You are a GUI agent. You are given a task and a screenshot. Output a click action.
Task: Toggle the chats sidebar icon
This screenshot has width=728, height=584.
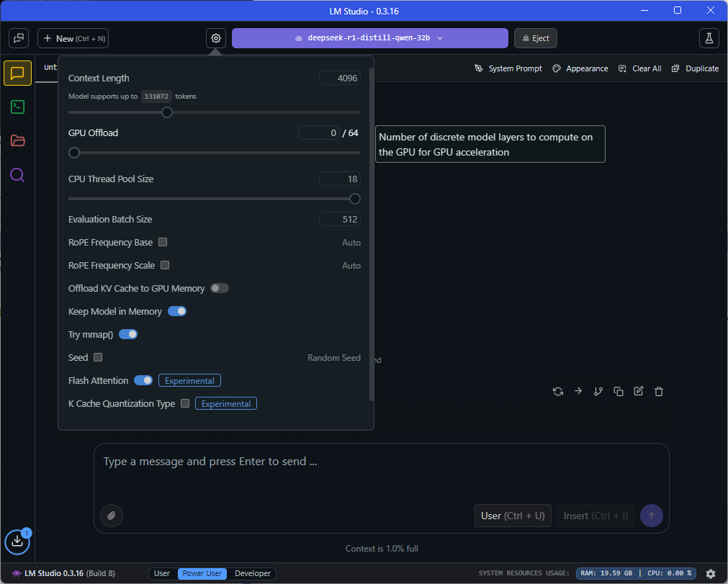click(19, 38)
